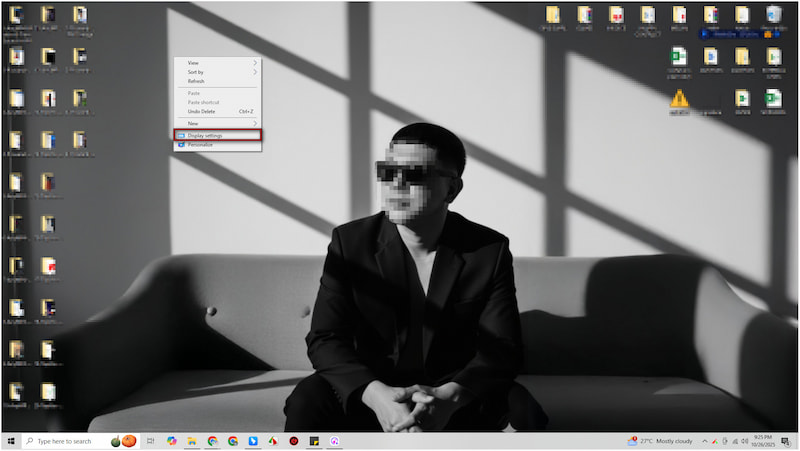Viewport: 800px width, 451px height.
Task: Click the orange fruit icon in the search box
Action: (129, 441)
